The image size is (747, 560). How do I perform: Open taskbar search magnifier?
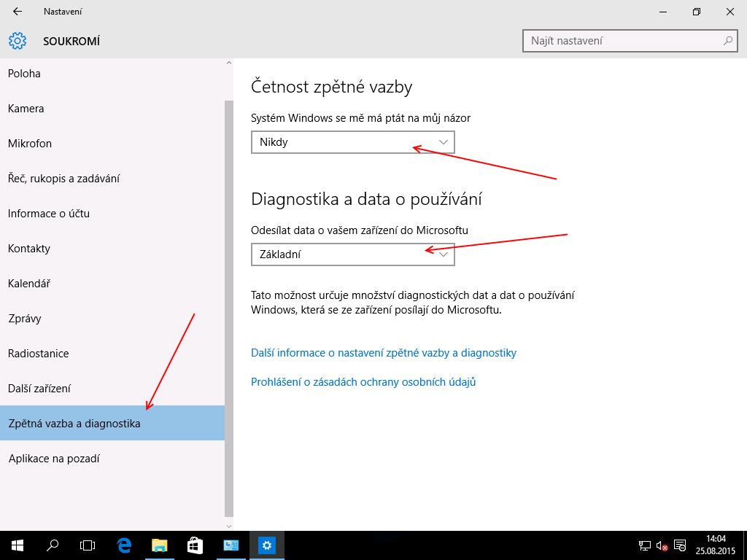point(53,545)
